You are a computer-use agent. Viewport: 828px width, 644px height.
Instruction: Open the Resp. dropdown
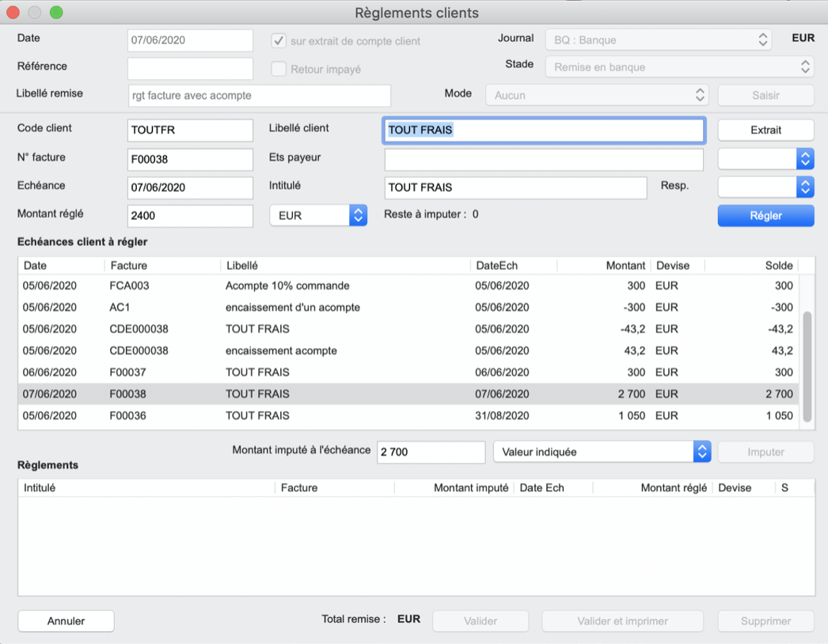click(x=765, y=187)
